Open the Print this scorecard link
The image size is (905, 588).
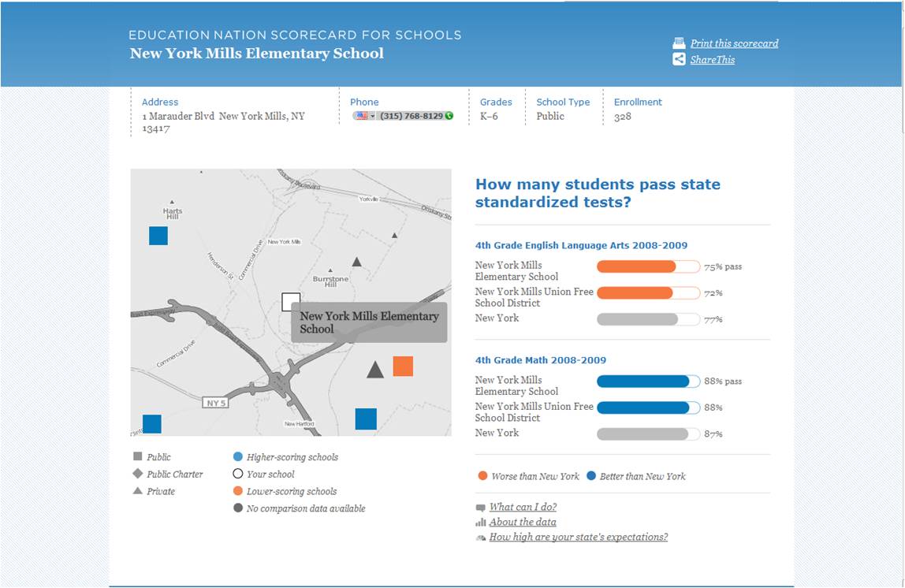tap(734, 43)
